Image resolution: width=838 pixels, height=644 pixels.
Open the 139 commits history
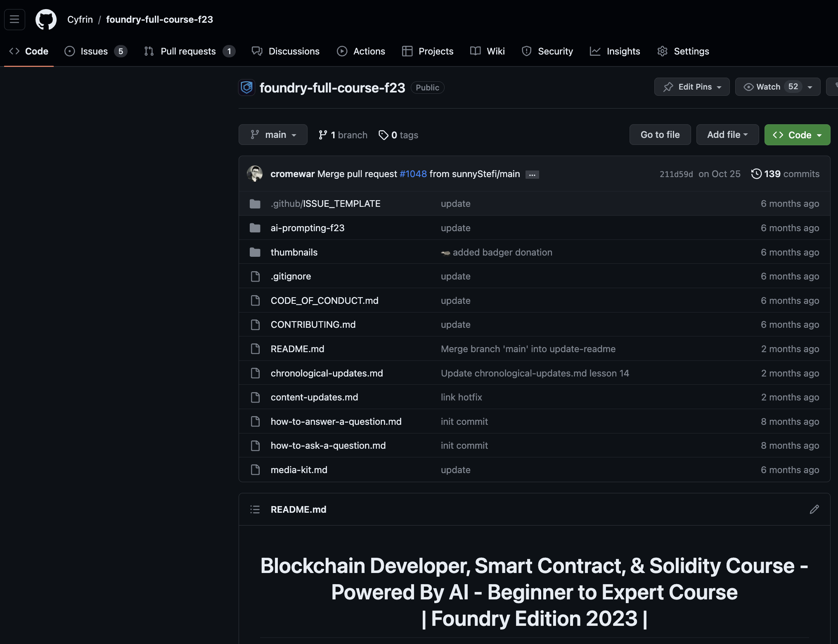pos(785,174)
